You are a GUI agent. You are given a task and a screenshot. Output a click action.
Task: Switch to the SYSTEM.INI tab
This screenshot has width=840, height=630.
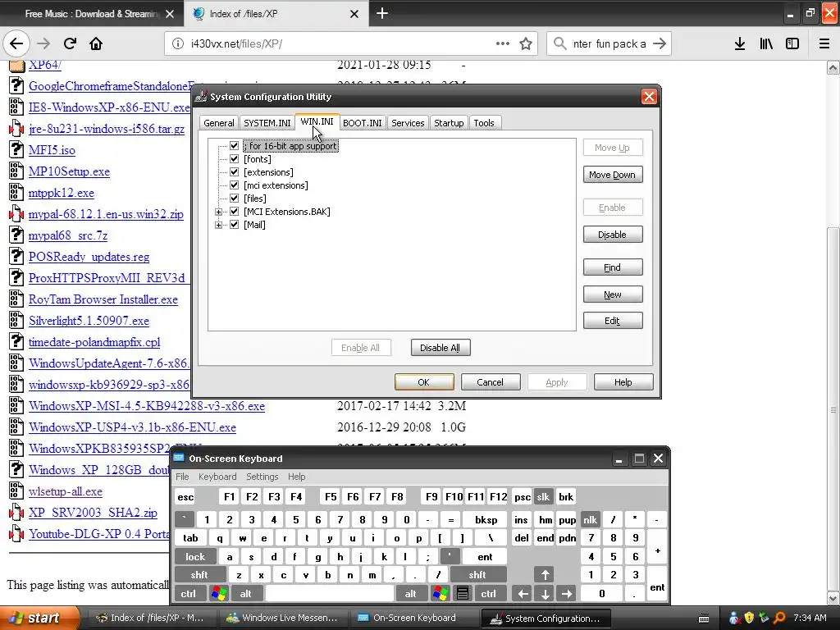click(x=267, y=123)
